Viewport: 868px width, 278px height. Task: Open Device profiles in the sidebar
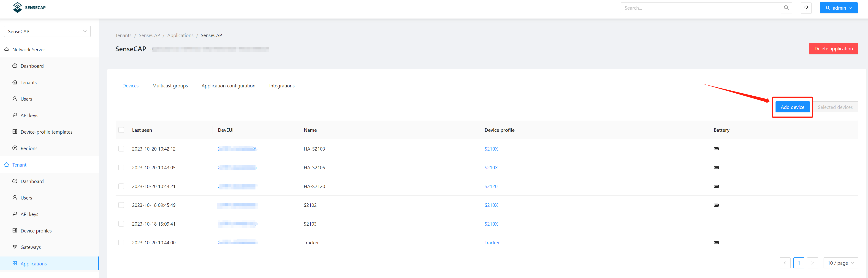click(x=49, y=230)
